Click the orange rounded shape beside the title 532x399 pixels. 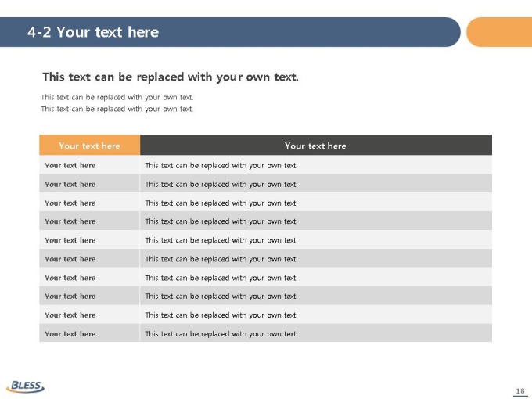pyautogui.click(x=499, y=32)
